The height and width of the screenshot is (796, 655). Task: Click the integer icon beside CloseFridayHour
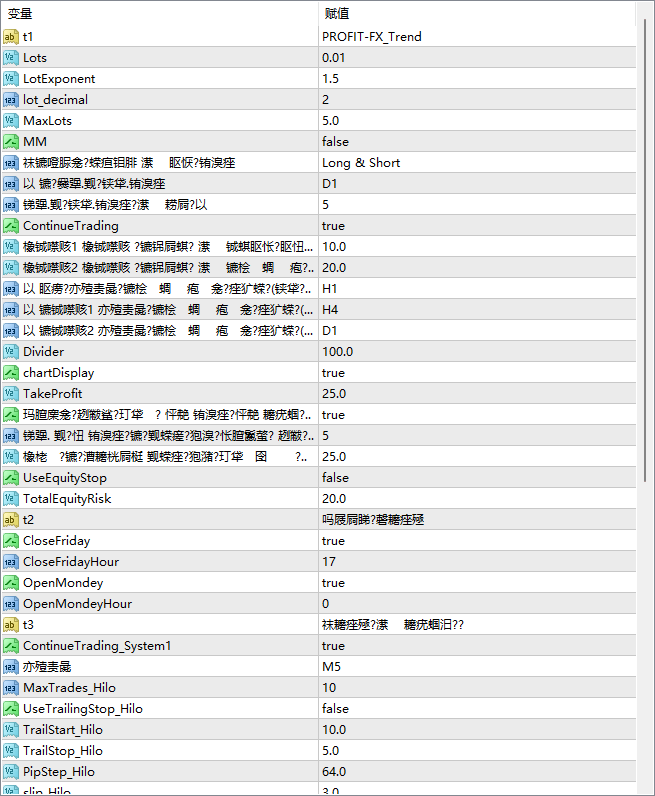[11, 561]
